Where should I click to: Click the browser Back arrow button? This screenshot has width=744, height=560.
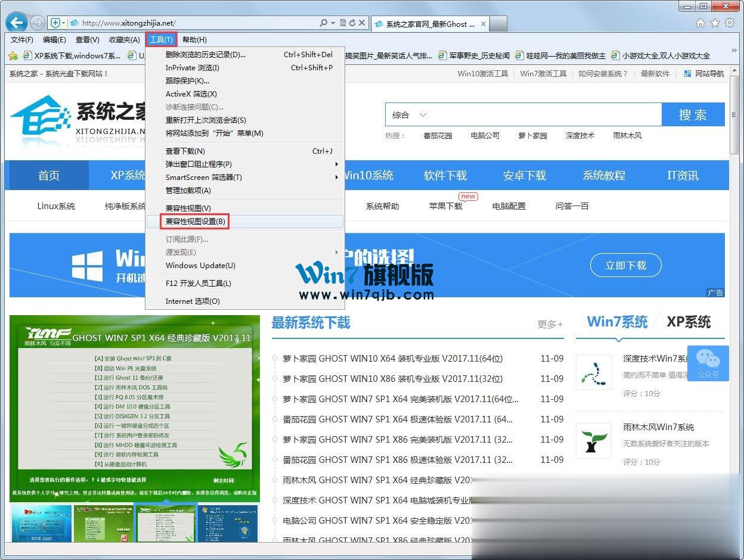[16, 23]
